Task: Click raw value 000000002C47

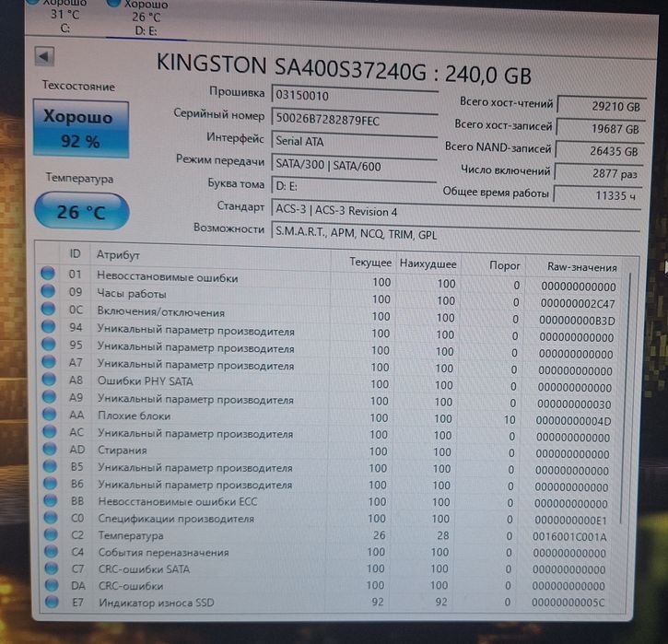Action: pos(578,304)
